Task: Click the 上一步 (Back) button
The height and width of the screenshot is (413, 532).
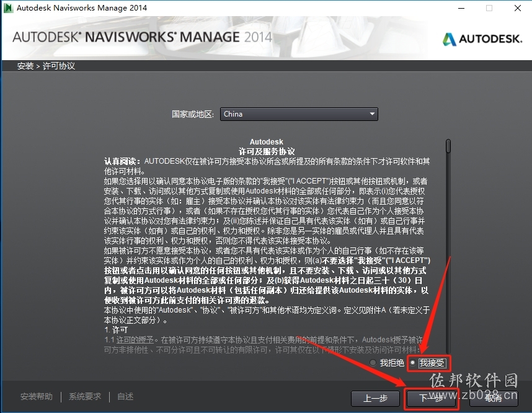Action: click(375, 398)
